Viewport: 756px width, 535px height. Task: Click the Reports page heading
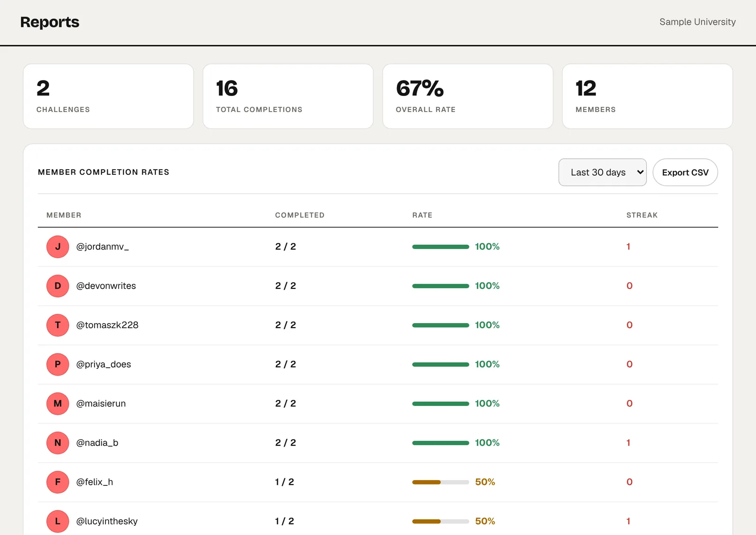(x=50, y=22)
